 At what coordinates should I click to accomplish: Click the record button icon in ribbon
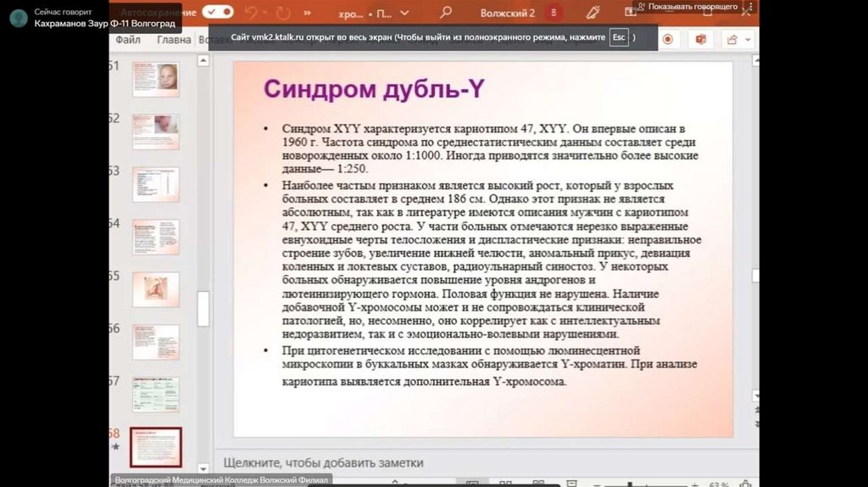[x=668, y=39]
